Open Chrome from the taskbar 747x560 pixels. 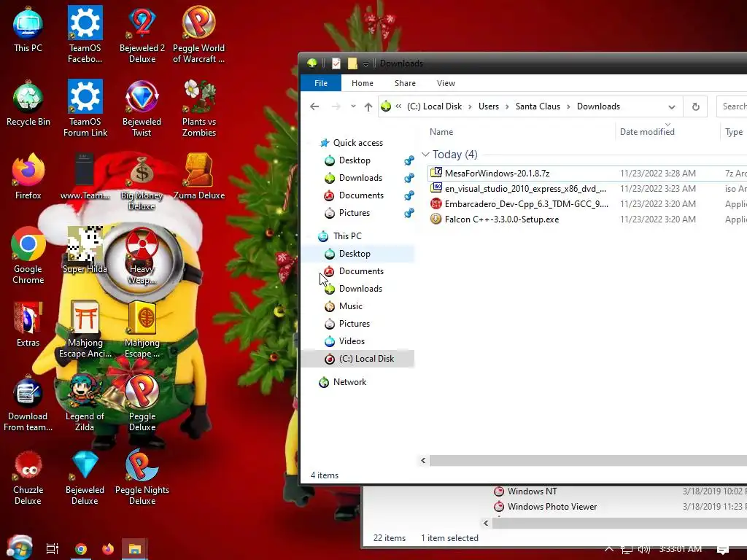(81, 549)
